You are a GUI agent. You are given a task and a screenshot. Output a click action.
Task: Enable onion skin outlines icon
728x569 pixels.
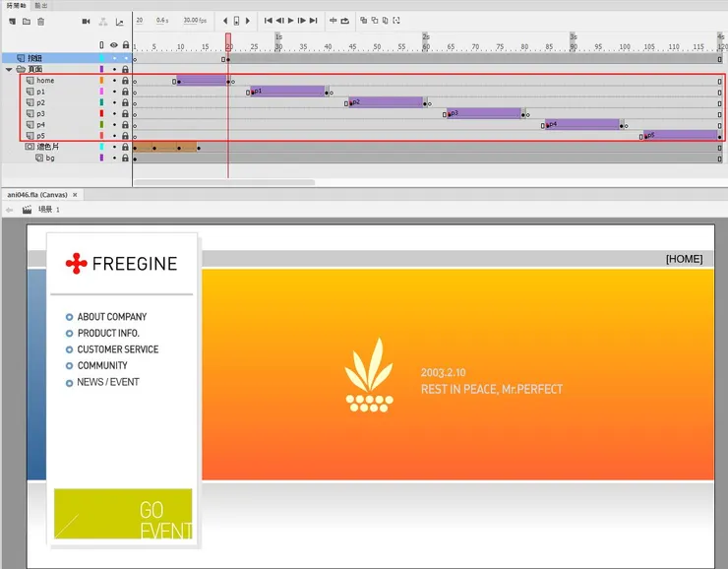click(374, 21)
